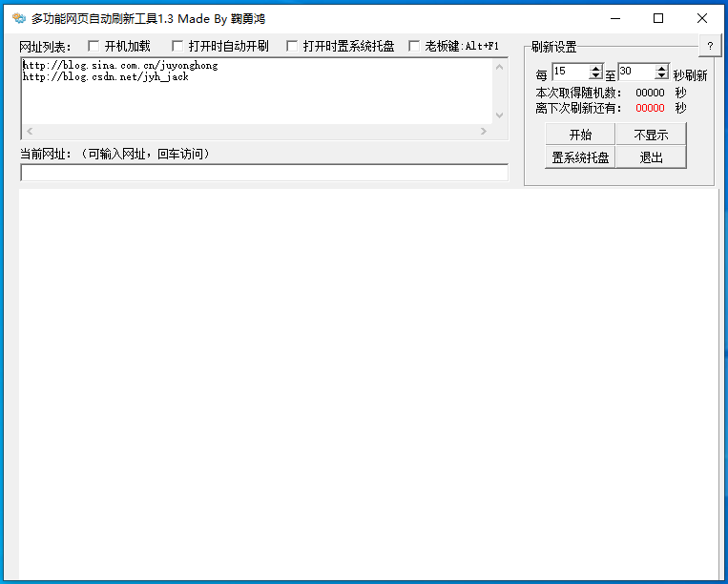Click inside the minimum seconds field showing 15
Image resolution: width=728 pixels, height=584 pixels.
pyautogui.click(x=571, y=72)
